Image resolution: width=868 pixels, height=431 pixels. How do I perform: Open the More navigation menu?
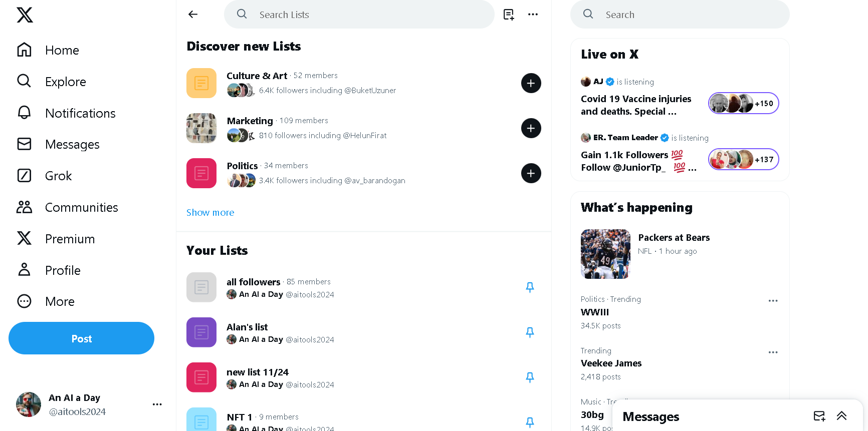click(60, 301)
